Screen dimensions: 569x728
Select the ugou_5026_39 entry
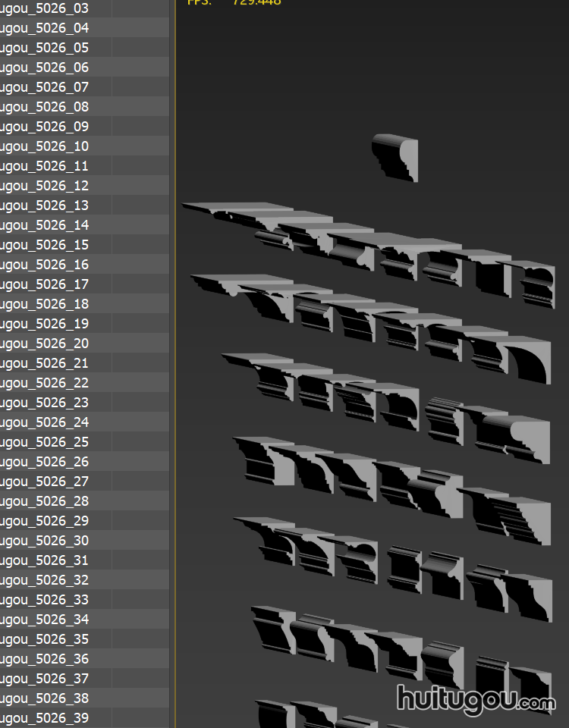84,718
